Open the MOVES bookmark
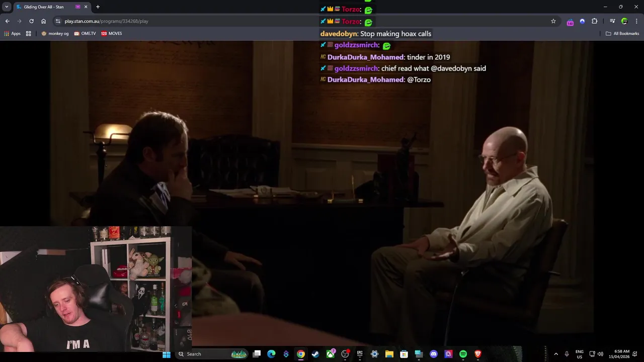 pyautogui.click(x=111, y=33)
